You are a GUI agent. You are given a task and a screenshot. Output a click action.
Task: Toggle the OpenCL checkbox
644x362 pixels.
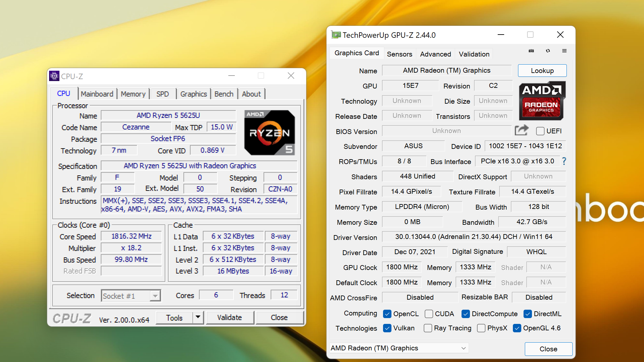point(387,314)
